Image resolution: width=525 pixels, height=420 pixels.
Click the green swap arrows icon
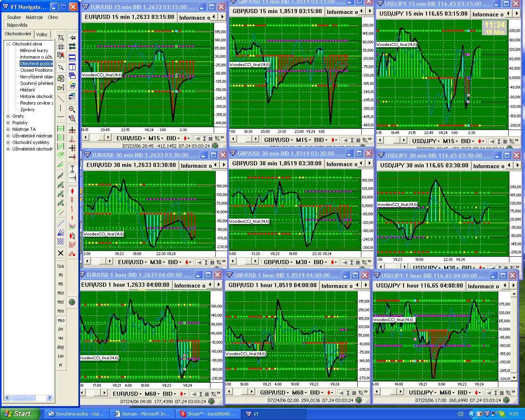[x=72, y=47]
